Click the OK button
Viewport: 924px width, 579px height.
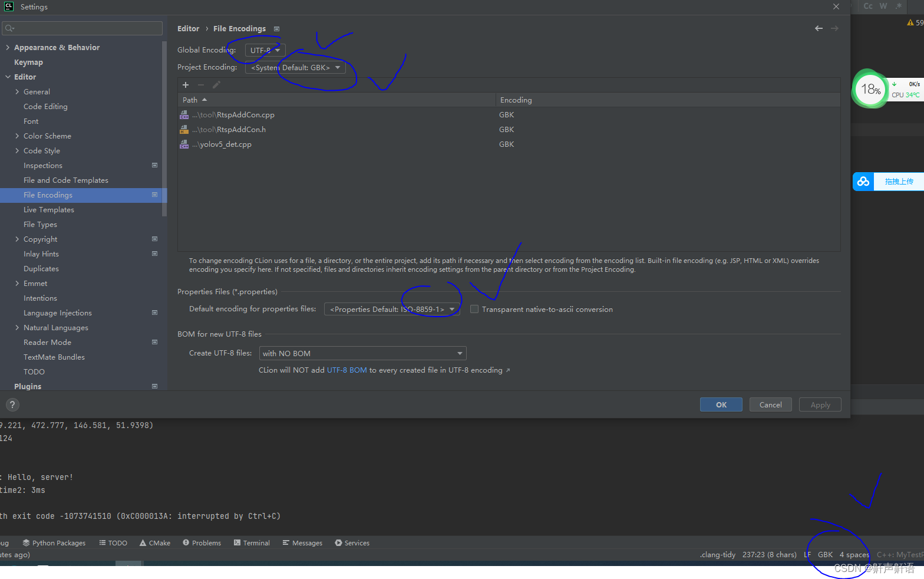click(721, 404)
